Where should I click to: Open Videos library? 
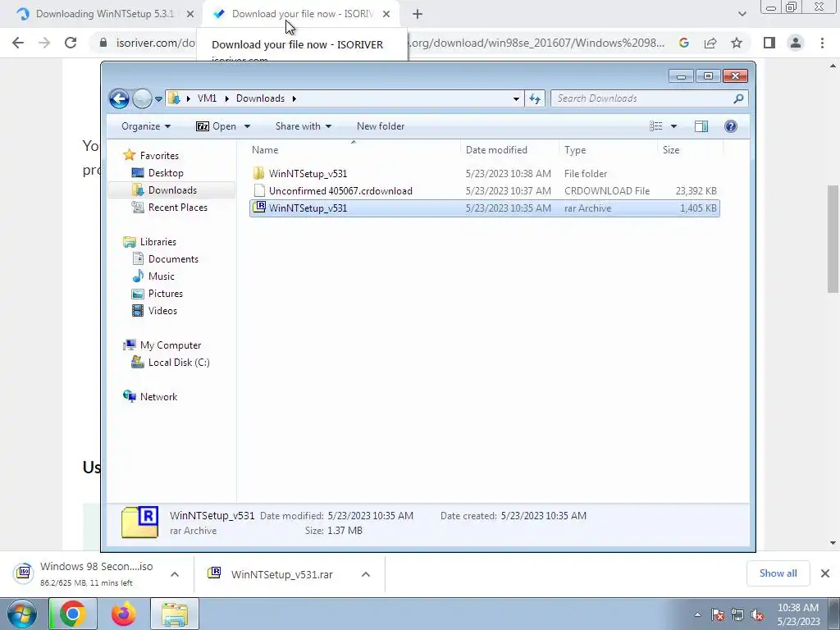[162, 311]
